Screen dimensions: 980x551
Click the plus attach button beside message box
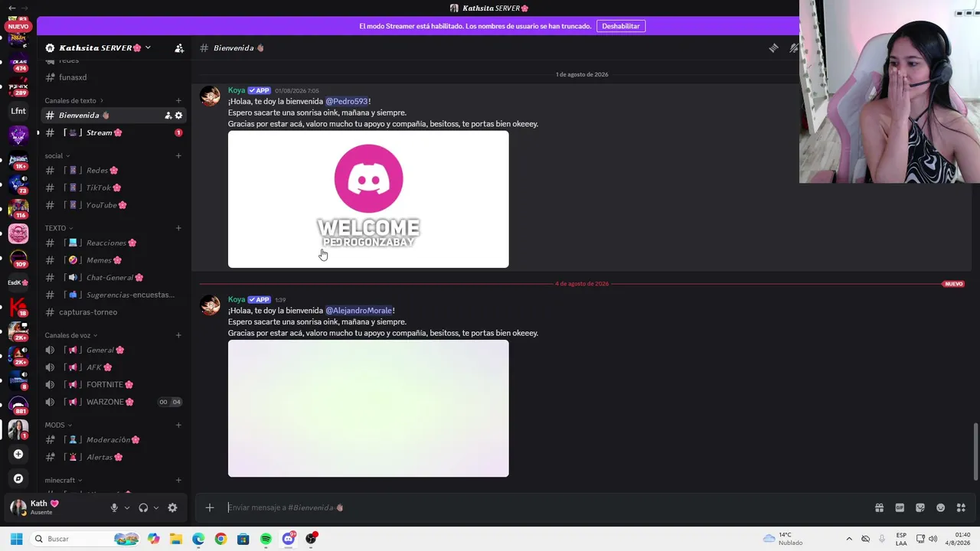(x=209, y=507)
